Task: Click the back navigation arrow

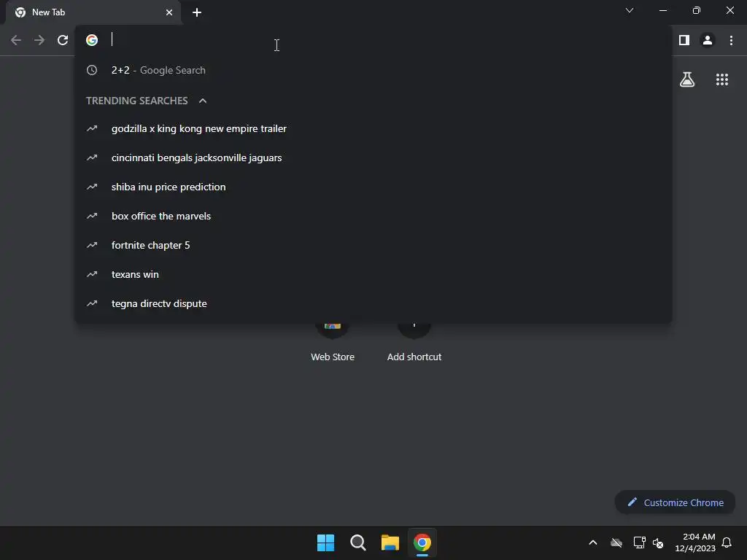Action: click(16, 40)
